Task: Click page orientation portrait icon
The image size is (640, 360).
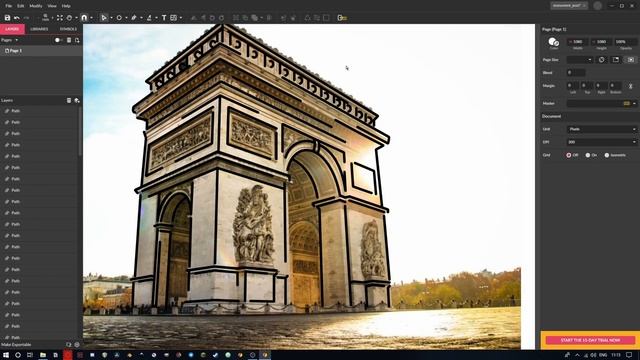Action: click(616, 60)
